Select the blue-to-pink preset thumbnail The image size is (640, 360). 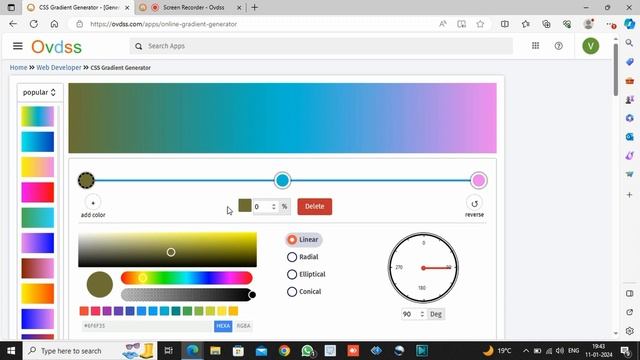point(38,319)
